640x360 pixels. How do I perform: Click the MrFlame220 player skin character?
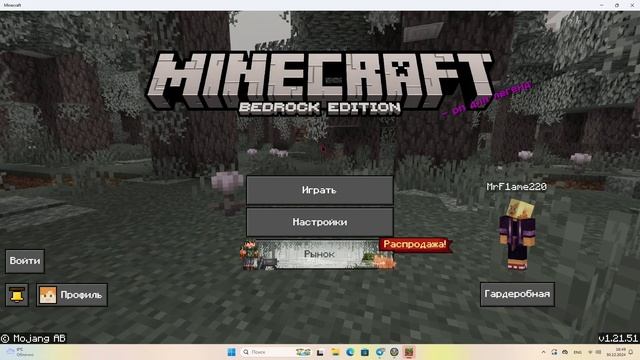pyautogui.click(x=517, y=234)
